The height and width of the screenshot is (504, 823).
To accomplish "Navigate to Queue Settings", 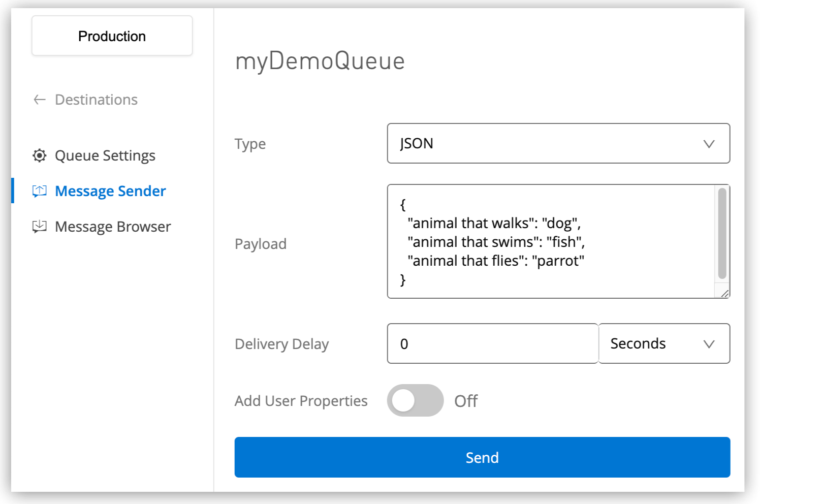I will (x=105, y=156).
